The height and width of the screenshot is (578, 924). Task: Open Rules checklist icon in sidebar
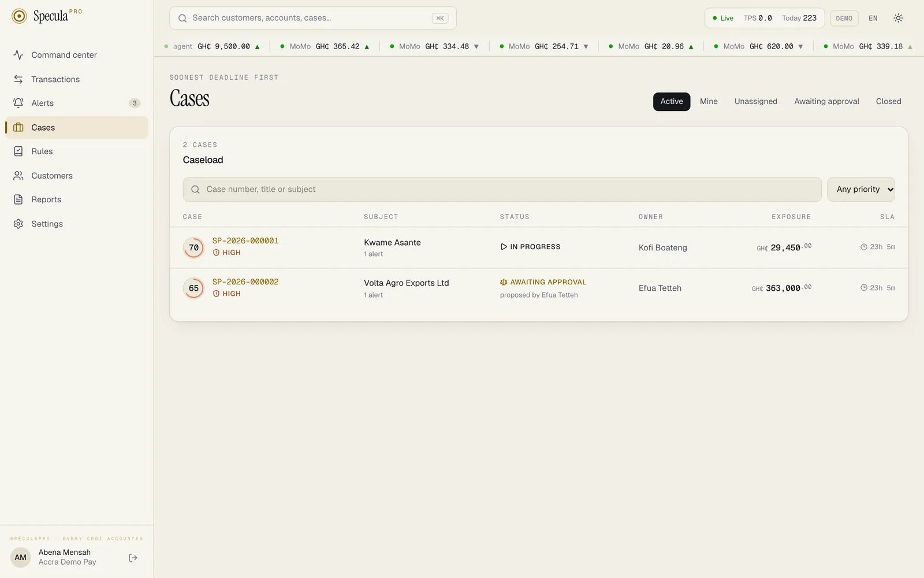click(18, 151)
